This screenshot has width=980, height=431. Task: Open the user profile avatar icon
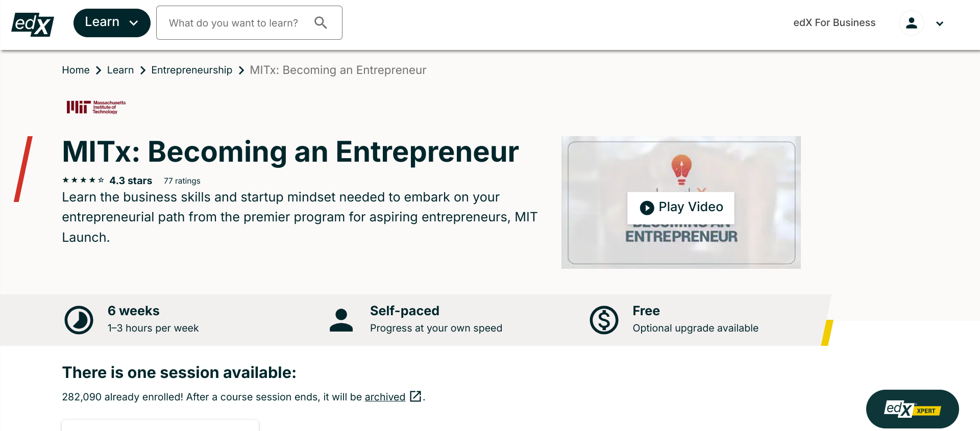tap(911, 23)
